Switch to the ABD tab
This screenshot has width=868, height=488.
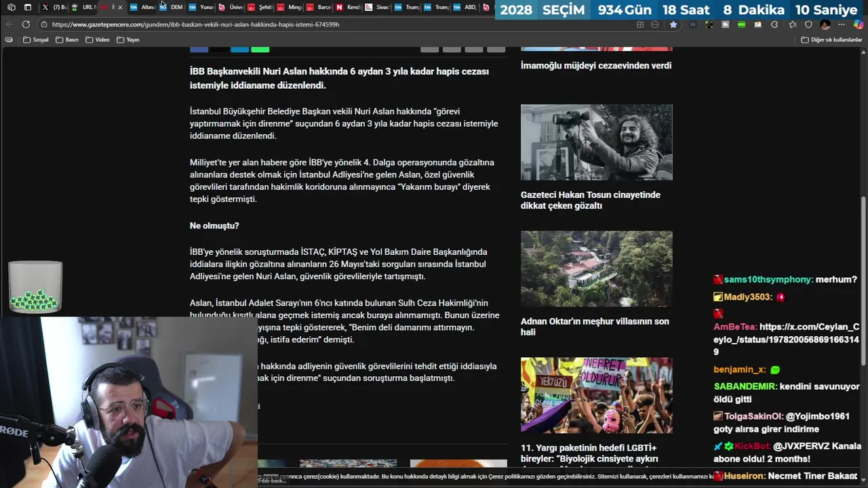pyautogui.click(x=465, y=7)
